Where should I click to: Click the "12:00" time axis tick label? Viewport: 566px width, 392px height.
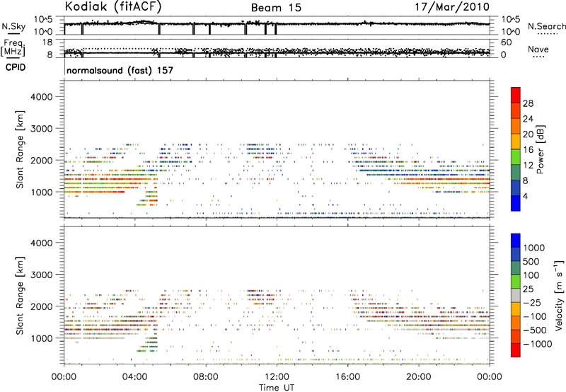[277, 377]
